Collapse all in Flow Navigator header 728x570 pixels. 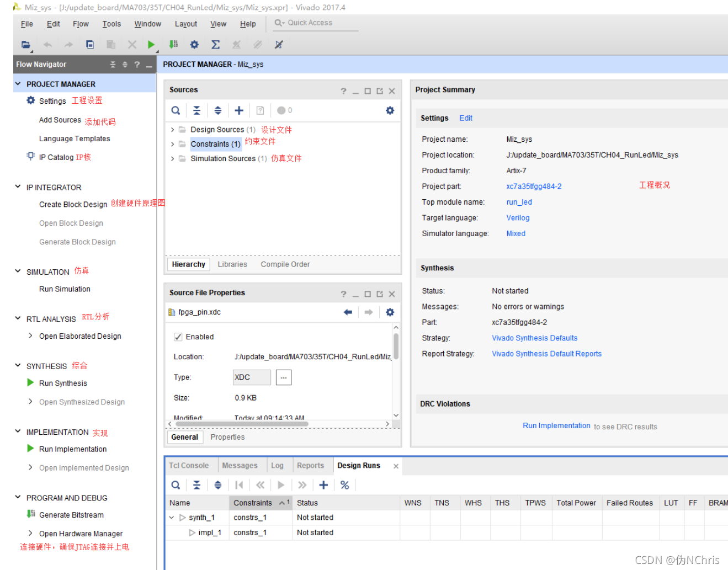click(x=113, y=65)
